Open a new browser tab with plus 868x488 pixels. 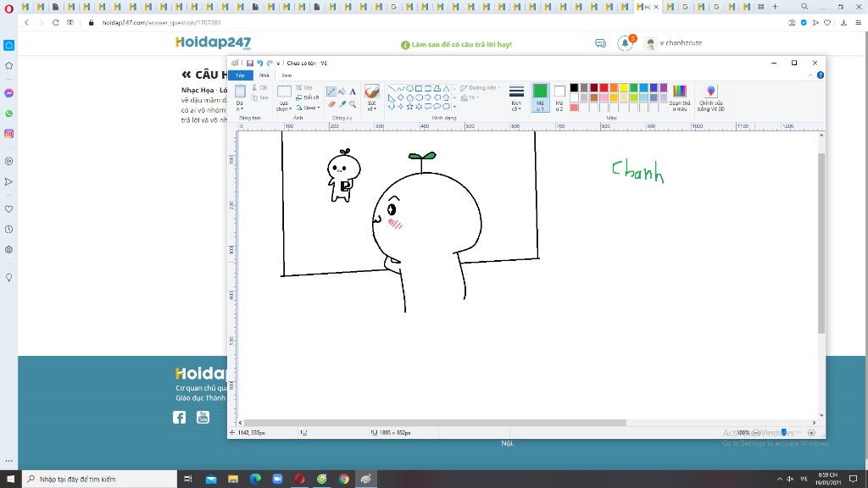[775, 7]
